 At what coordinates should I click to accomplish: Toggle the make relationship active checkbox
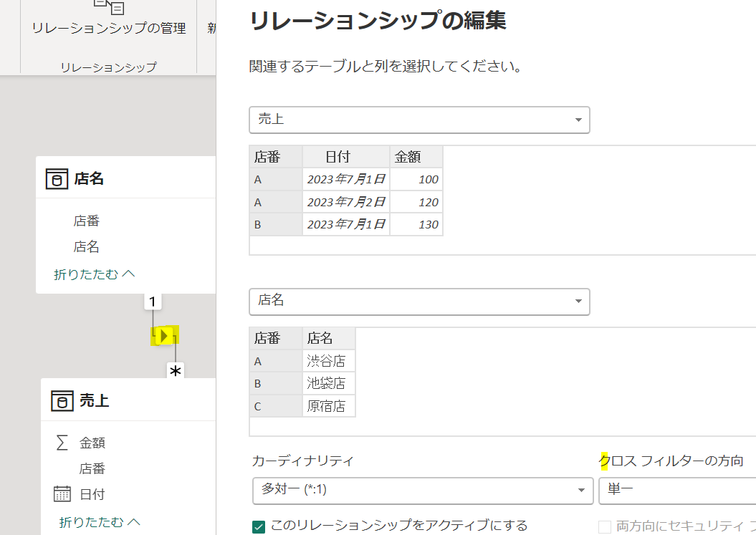point(259,526)
